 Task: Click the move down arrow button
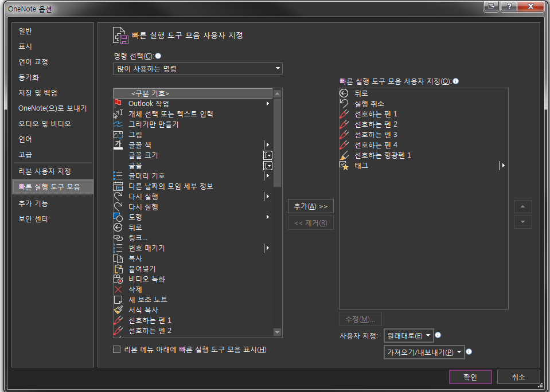522,222
